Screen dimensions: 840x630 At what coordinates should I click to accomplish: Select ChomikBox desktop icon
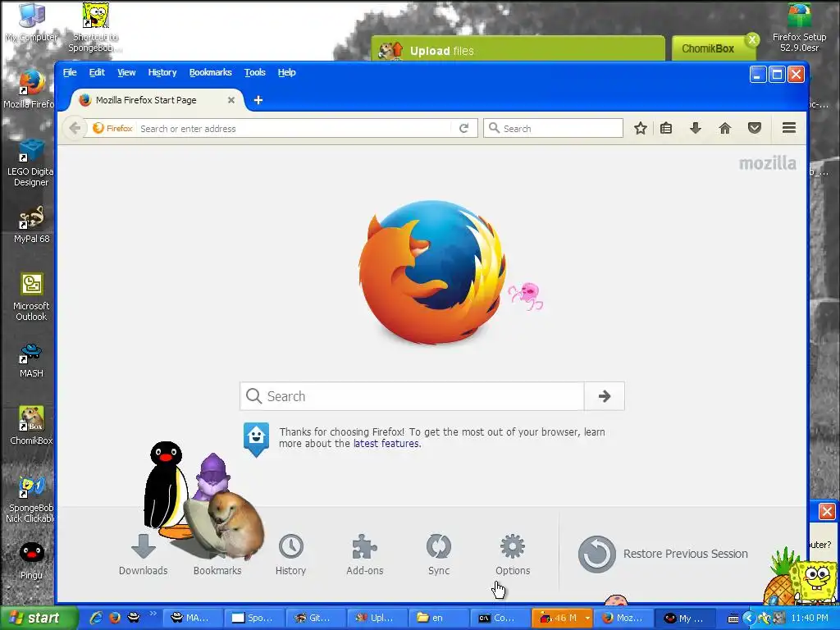point(31,426)
